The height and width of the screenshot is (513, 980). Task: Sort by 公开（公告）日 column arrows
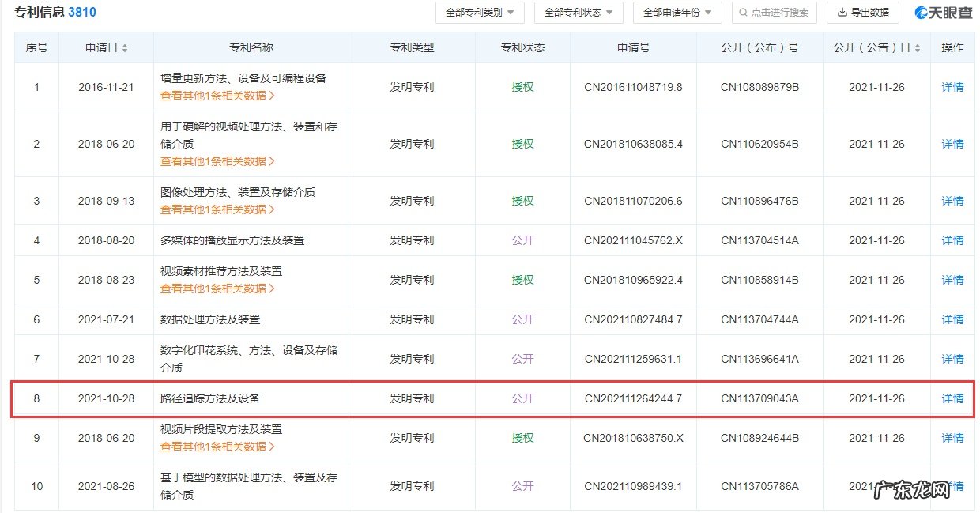tap(918, 48)
